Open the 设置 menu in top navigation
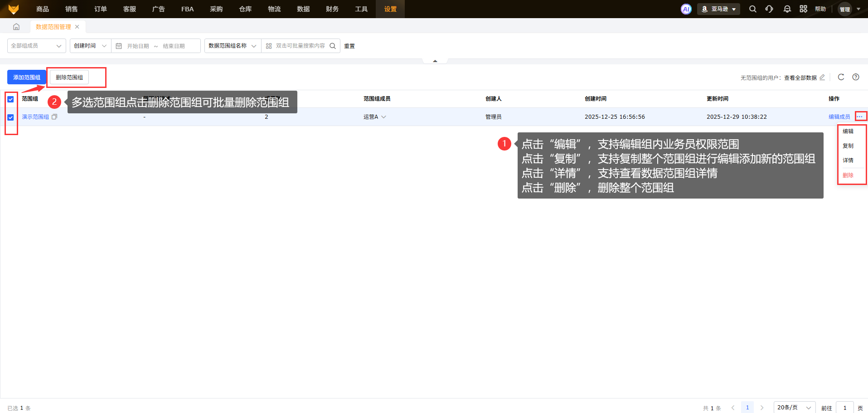Screen dimensions: 868x413 coord(390,9)
